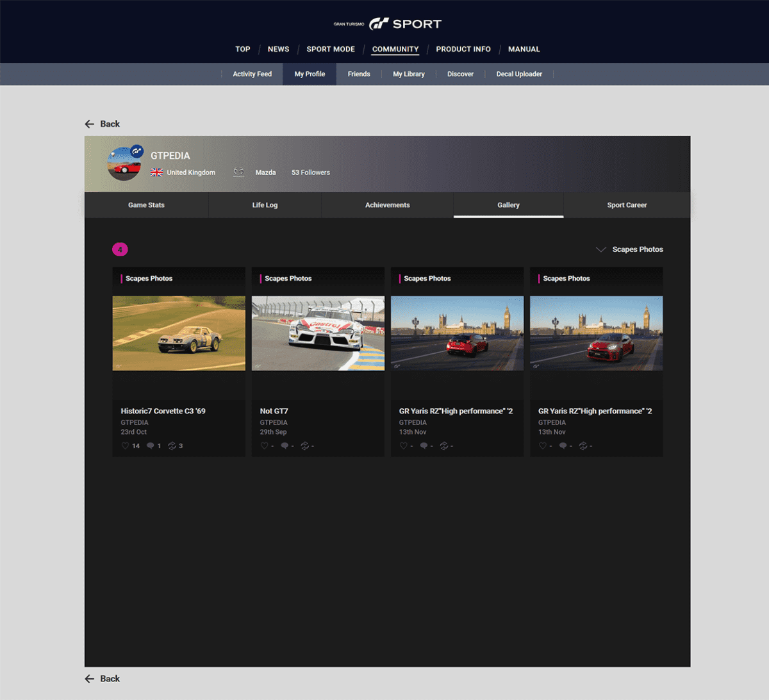Click the Mazda manufacturer logo icon

point(239,172)
